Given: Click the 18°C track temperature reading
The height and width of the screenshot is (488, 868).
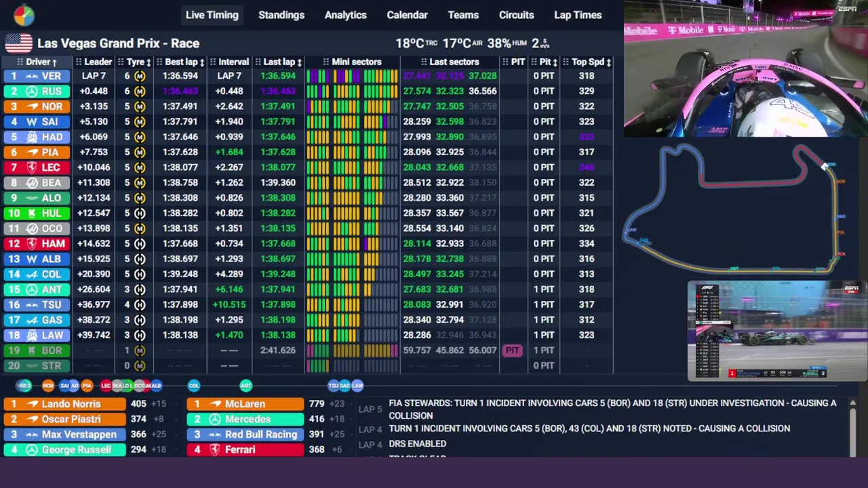Looking at the screenshot, I should coord(416,43).
